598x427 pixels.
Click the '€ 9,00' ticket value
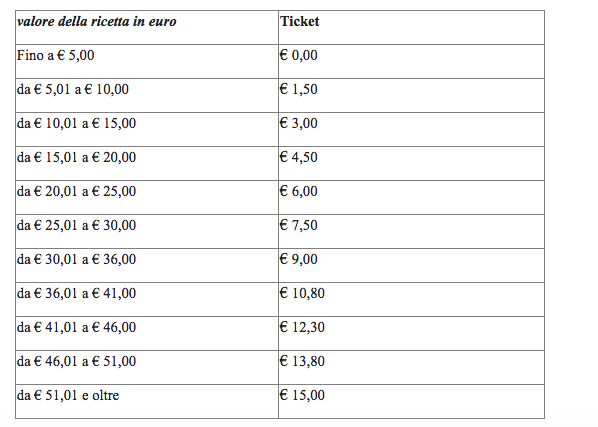(x=299, y=260)
